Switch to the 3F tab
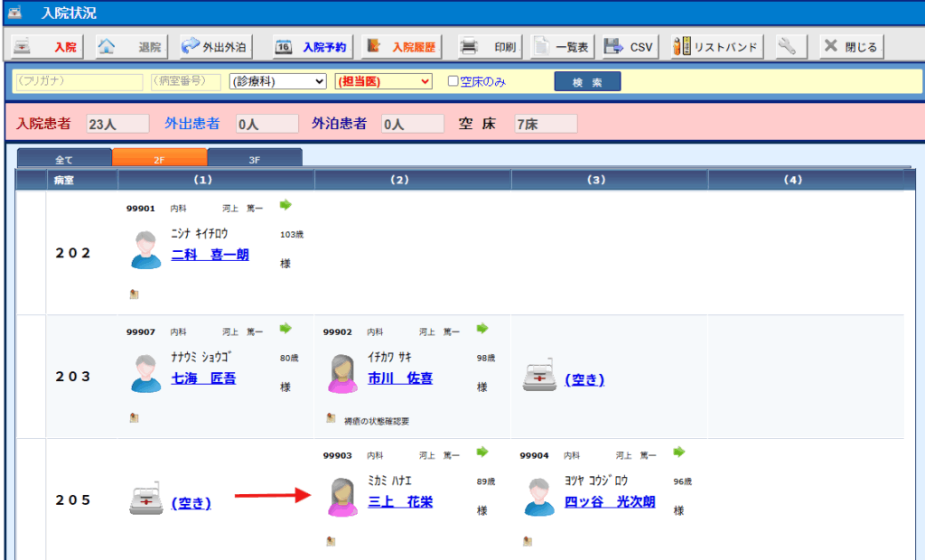Viewport: 925px width, 560px height. [x=254, y=159]
